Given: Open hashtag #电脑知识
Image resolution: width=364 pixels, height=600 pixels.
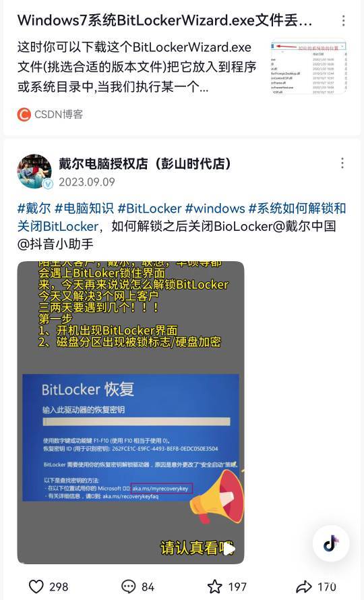Looking at the screenshot, I should point(84,208).
